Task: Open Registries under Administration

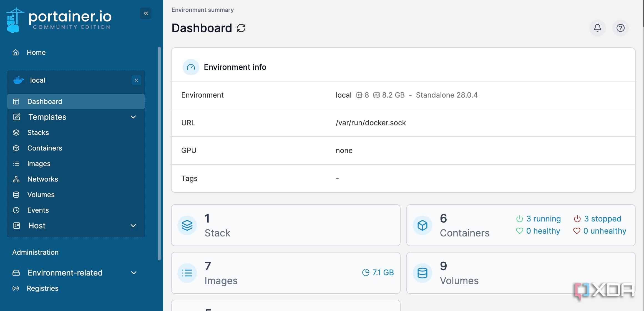Action: pos(42,288)
